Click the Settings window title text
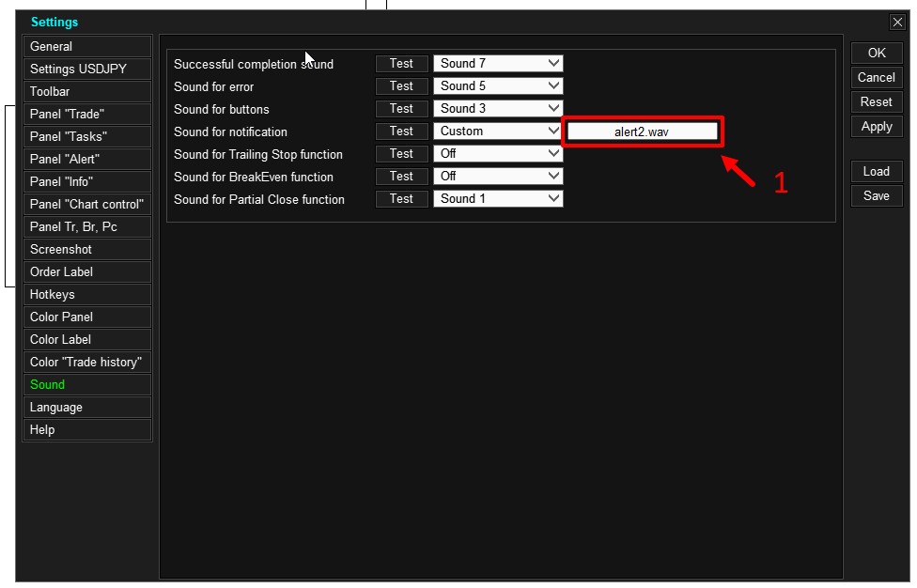 click(x=54, y=23)
